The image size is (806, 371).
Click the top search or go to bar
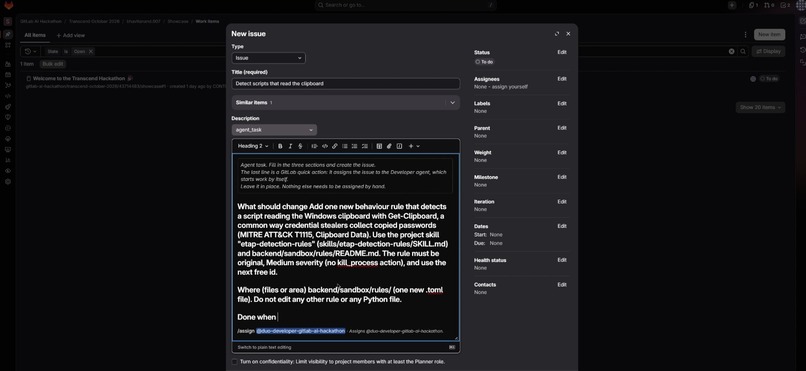[406, 5]
